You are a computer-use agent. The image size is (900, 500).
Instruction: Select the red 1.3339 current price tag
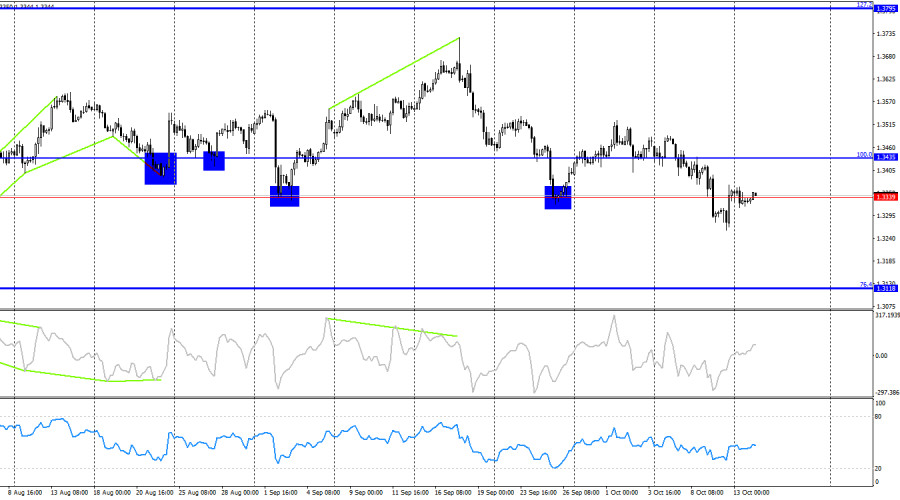pyautogui.click(x=885, y=197)
